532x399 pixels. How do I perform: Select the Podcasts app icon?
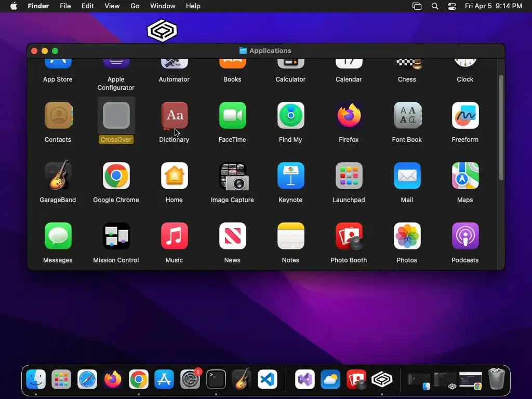click(x=465, y=236)
